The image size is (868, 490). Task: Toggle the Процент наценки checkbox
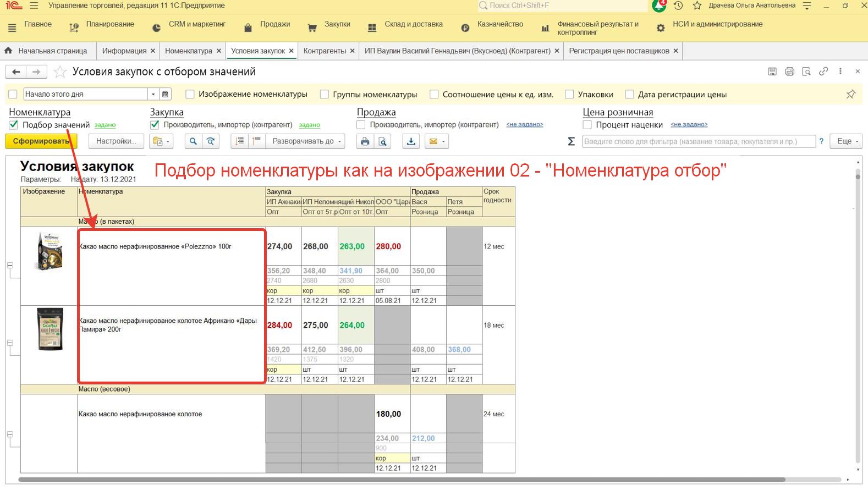click(587, 125)
